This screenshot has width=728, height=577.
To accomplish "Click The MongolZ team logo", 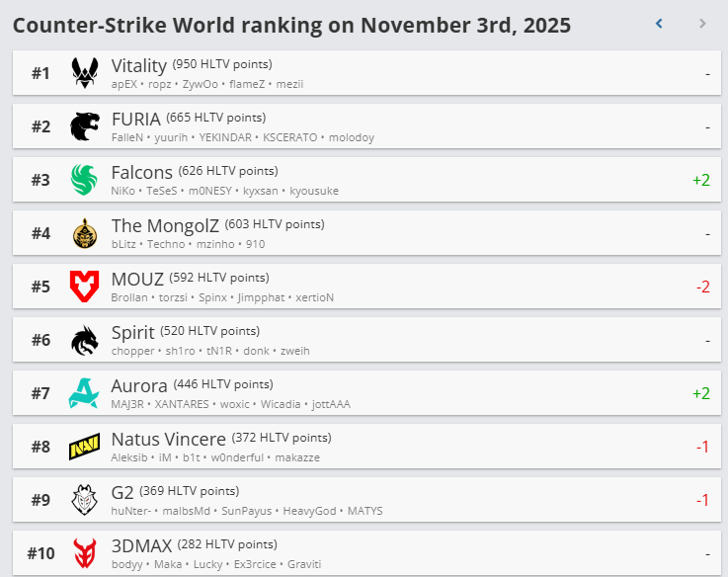I will [84, 233].
